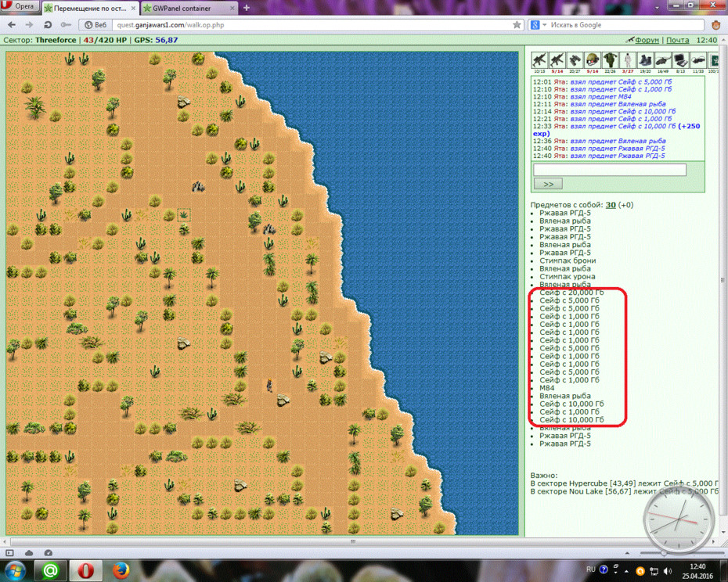Select the binoculars equipment icon
Screen dimensions: 728x582
575,60
